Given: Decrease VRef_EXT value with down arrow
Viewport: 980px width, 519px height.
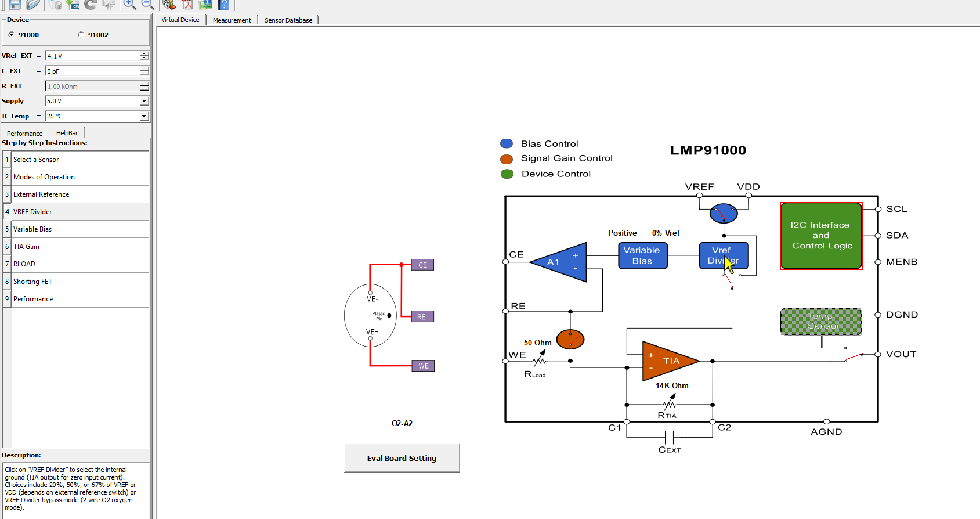Looking at the screenshot, I should coord(144,59).
